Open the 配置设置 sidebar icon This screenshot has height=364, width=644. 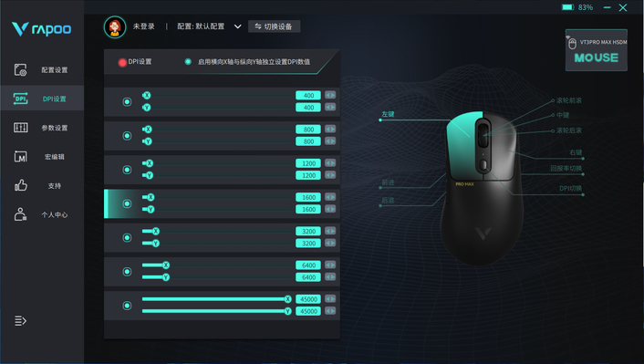(x=21, y=70)
